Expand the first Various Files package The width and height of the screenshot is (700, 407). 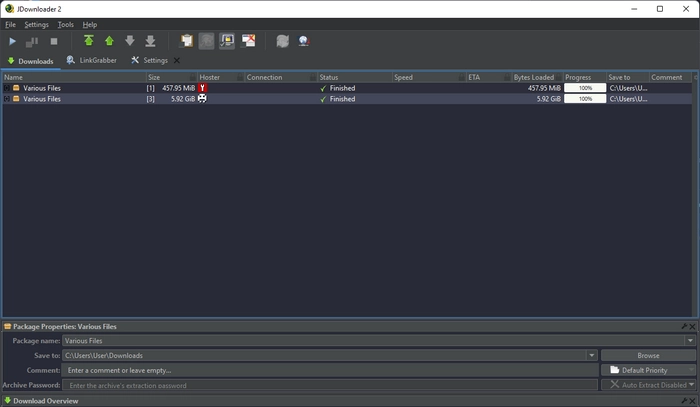tap(7, 88)
